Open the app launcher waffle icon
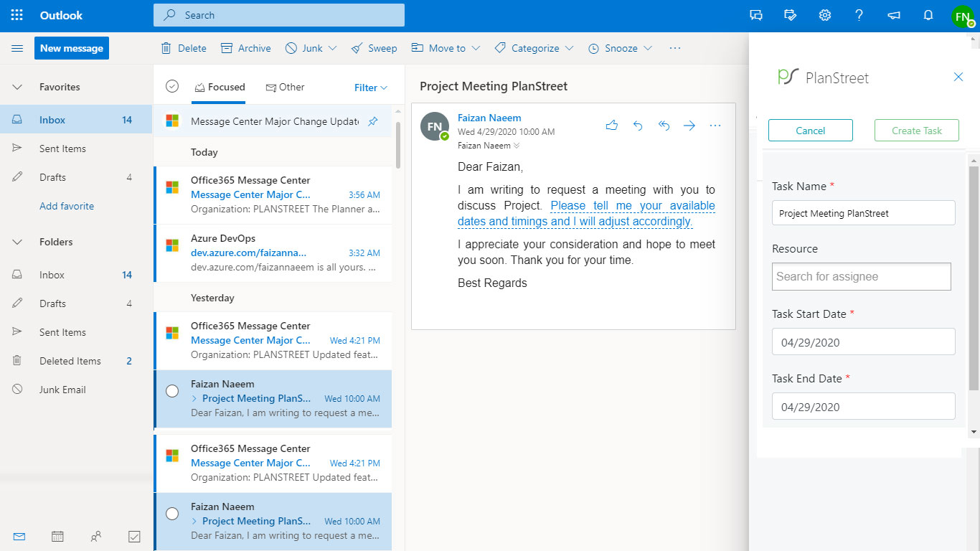 click(x=17, y=15)
